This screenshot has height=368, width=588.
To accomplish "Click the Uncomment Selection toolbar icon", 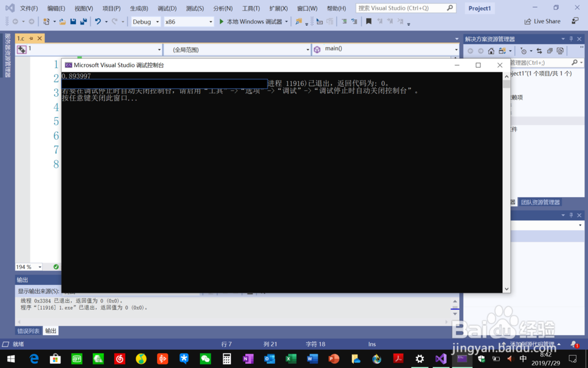I will pos(354,22).
